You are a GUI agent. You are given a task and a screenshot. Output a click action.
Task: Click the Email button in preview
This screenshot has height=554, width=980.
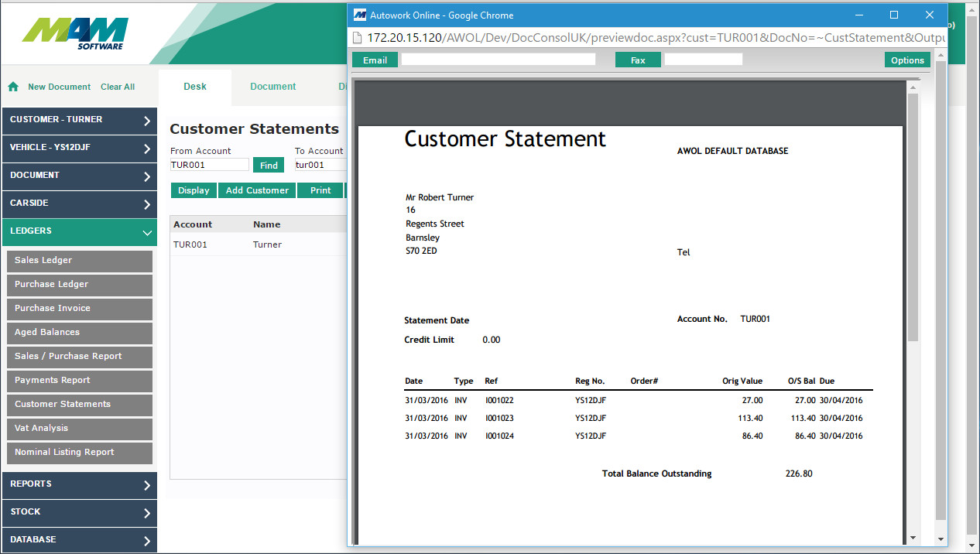(x=375, y=60)
